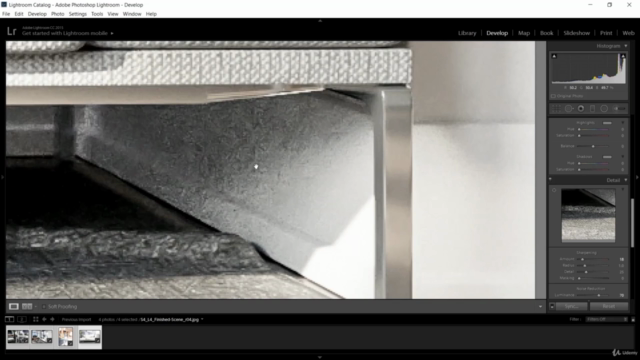Expand the Shadows color picker triangle
The width and height of the screenshot is (640, 360).
click(x=622, y=156)
